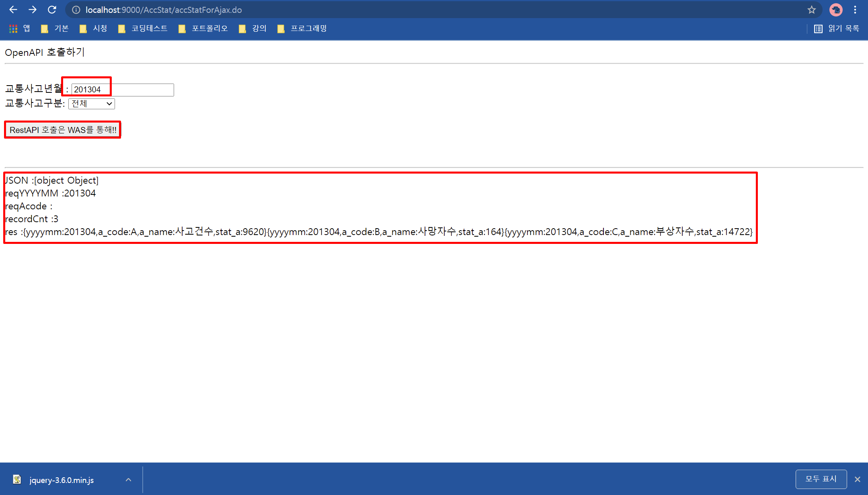Open the 기본 bookmark folder
The height and width of the screenshot is (495, 868).
coord(55,29)
